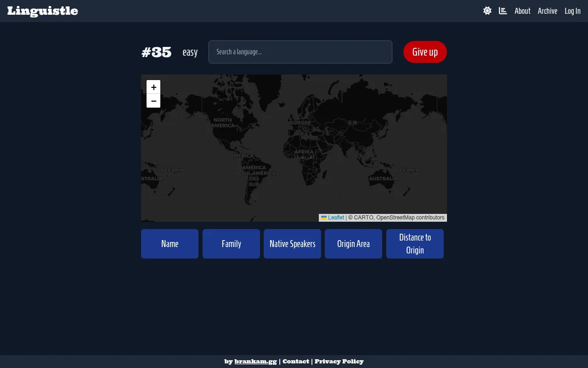This screenshot has width=588, height=368.
Task: Open the brankam.gg footer link
Action: coord(256,362)
